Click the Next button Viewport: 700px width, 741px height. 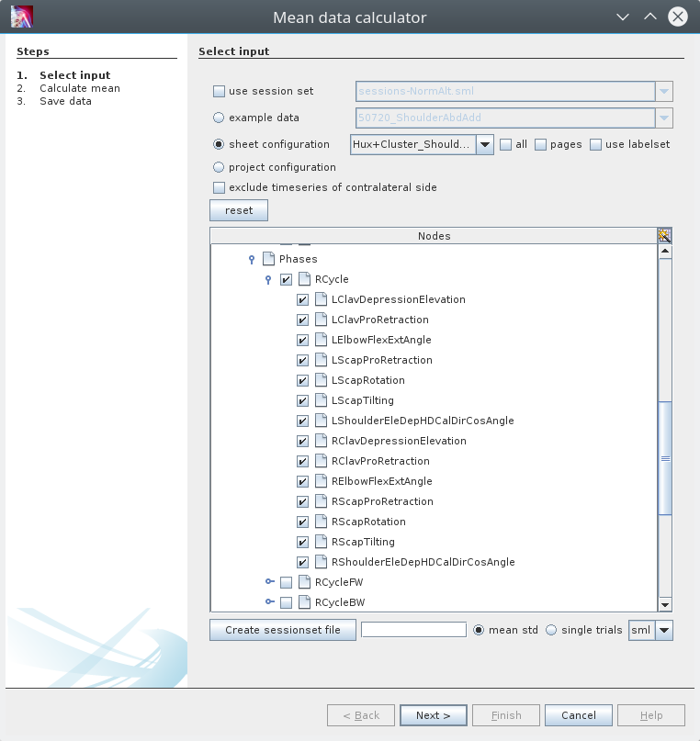pyautogui.click(x=433, y=715)
